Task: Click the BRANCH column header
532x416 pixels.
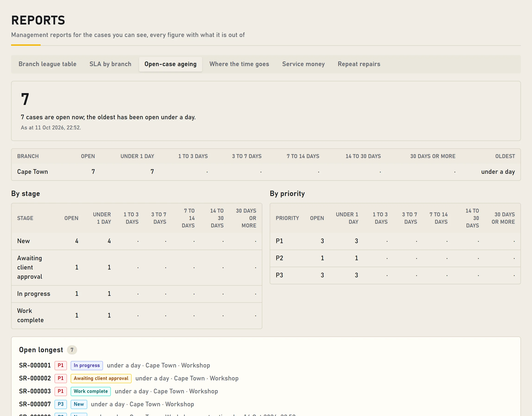Action: [x=28, y=156]
